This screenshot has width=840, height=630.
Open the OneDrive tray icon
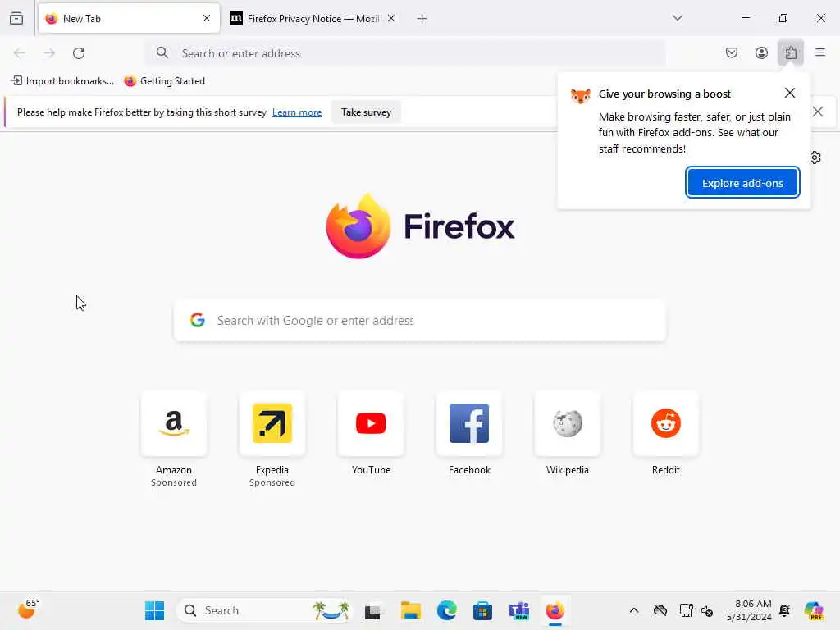click(x=660, y=610)
